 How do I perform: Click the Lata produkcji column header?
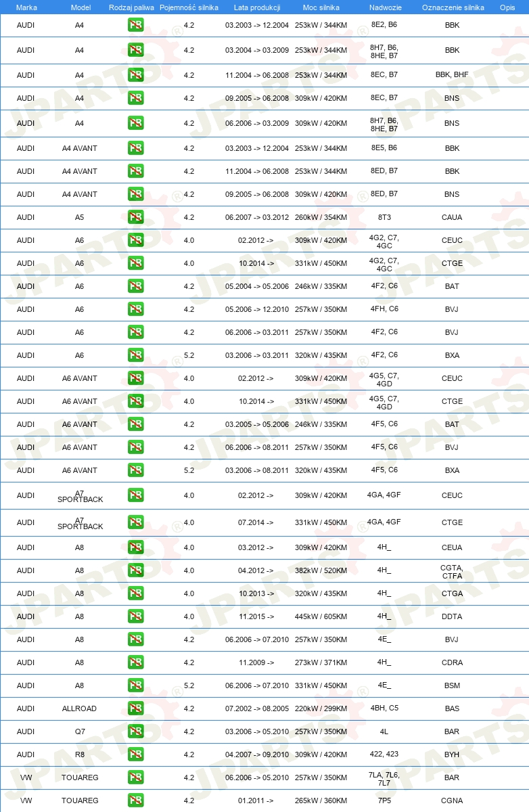tap(257, 7)
